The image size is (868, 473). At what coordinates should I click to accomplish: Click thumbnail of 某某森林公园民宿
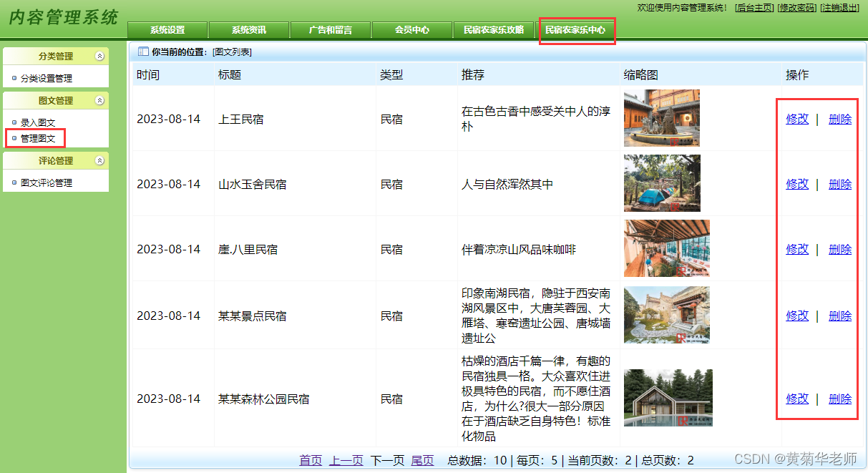667,397
